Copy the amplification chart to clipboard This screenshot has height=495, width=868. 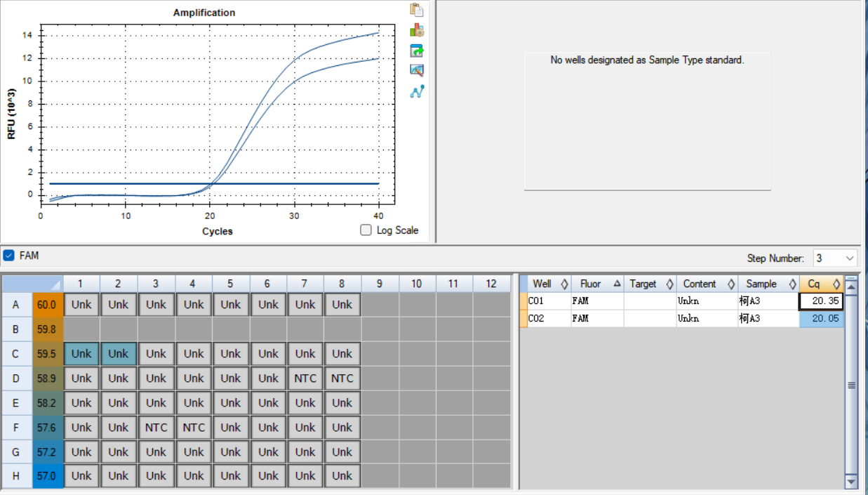417,10
